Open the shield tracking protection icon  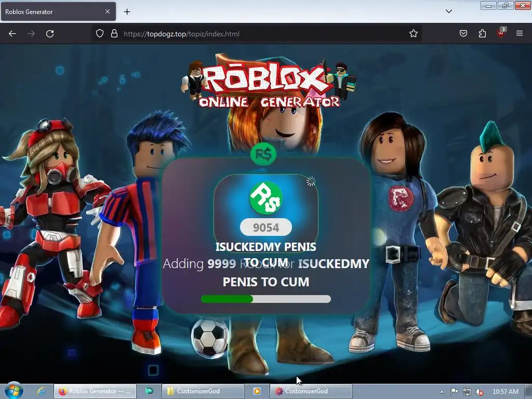click(x=99, y=34)
